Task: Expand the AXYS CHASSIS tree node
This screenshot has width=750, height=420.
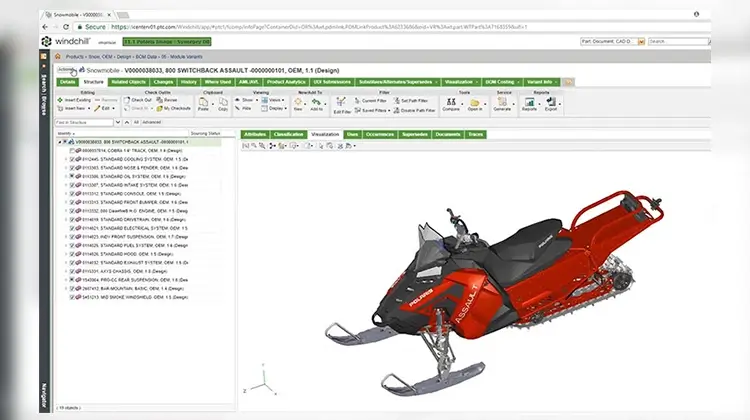Action: [x=66, y=271]
